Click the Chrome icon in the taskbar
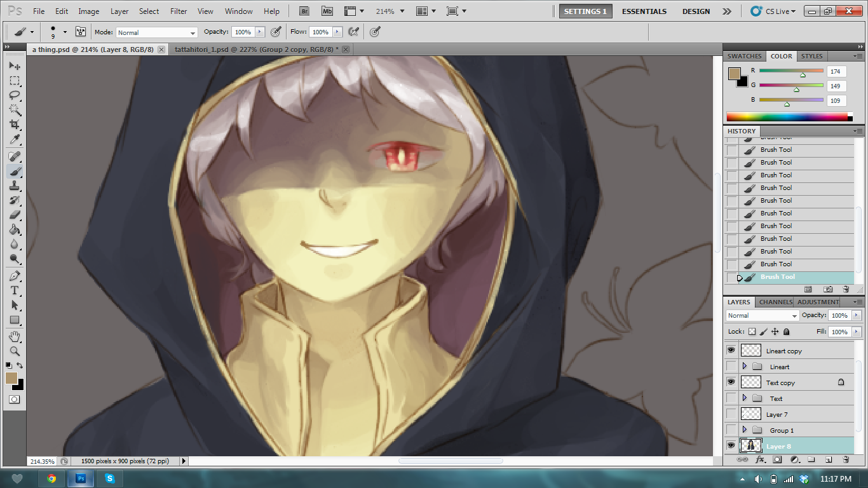 51,478
